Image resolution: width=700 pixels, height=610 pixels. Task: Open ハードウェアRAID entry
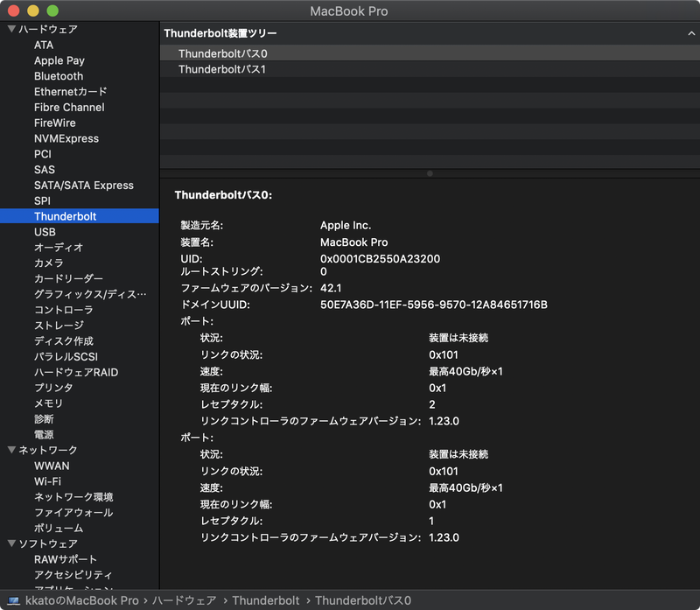(x=76, y=373)
